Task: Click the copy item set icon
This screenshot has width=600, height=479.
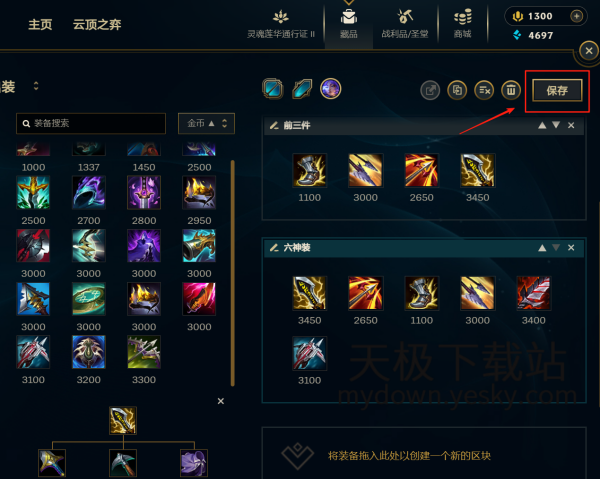Action: [x=457, y=91]
